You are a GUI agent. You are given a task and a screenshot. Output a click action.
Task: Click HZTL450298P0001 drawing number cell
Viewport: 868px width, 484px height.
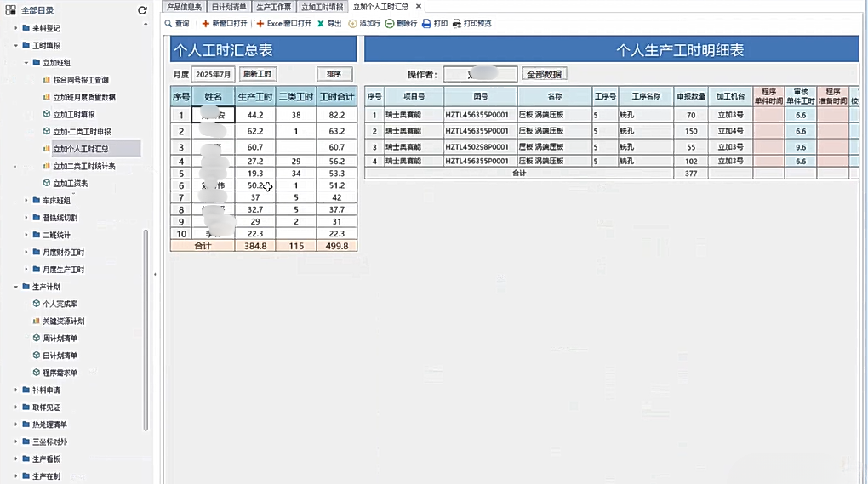(x=481, y=147)
